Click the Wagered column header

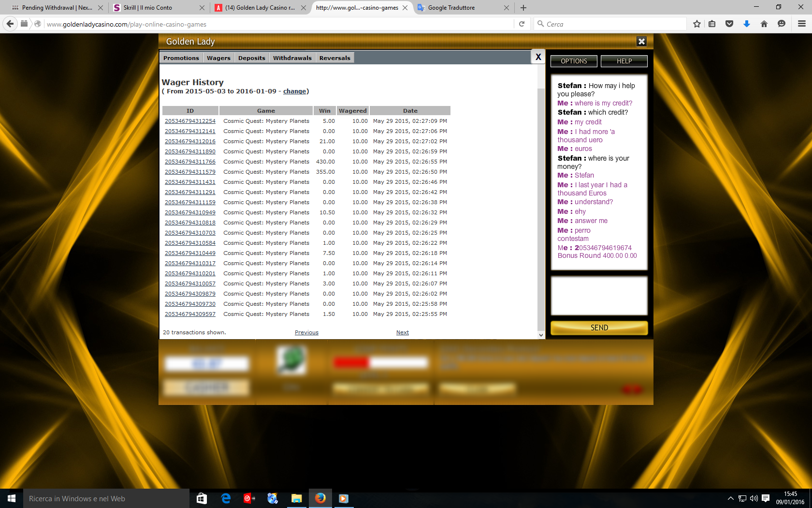[x=353, y=111]
